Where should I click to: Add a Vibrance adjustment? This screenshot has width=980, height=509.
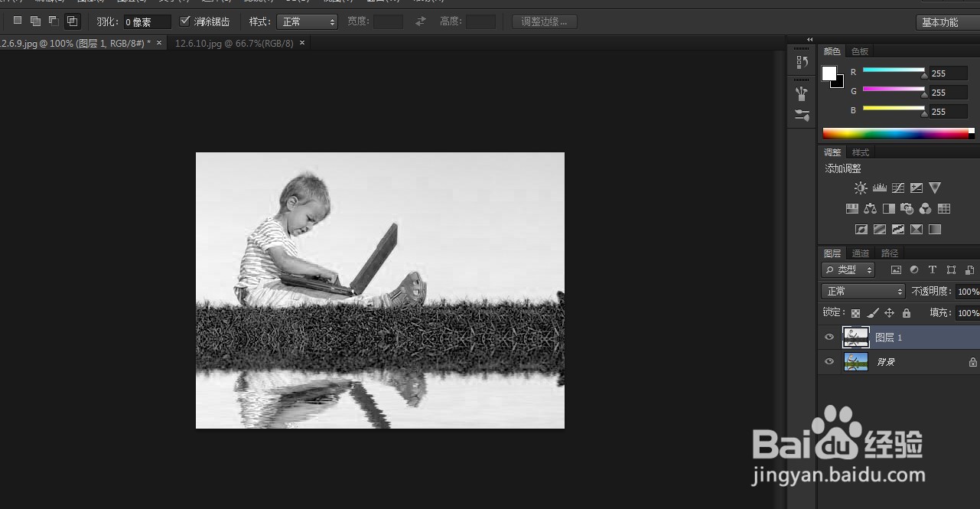point(935,188)
